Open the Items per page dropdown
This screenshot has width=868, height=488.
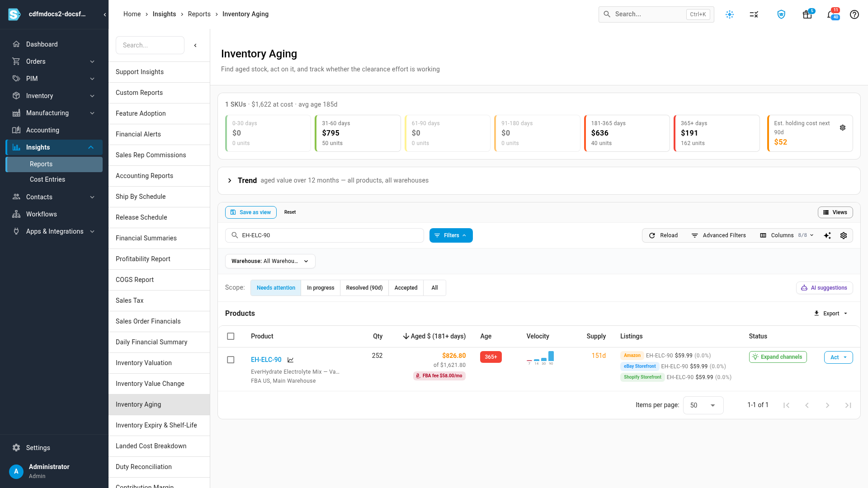(x=703, y=405)
